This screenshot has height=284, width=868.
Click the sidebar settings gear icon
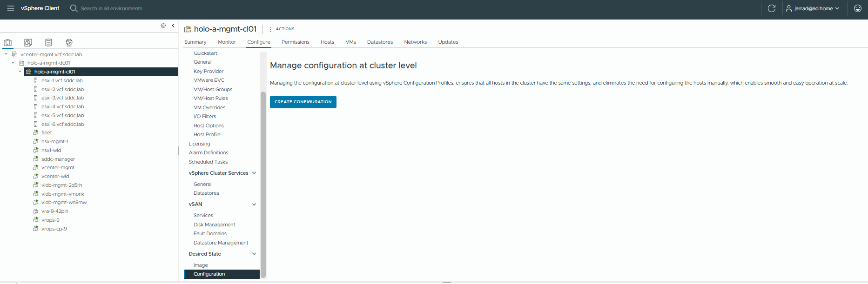[163, 26]
